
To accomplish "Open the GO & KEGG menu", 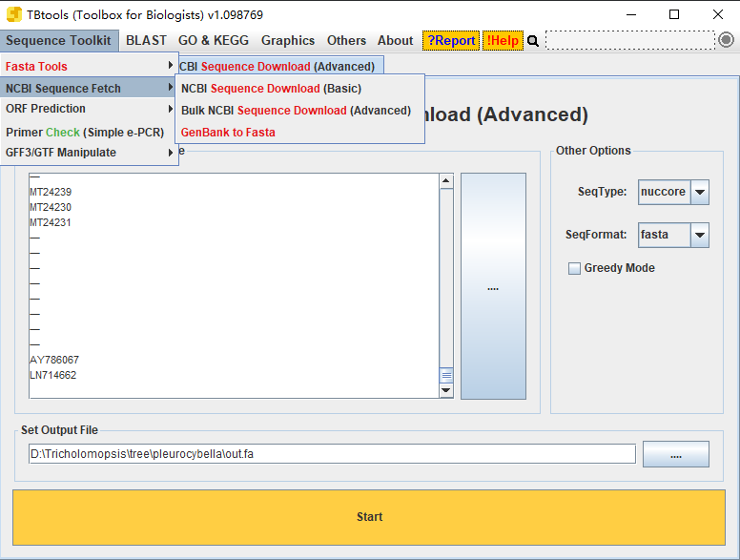I will (x=214, y=41).
